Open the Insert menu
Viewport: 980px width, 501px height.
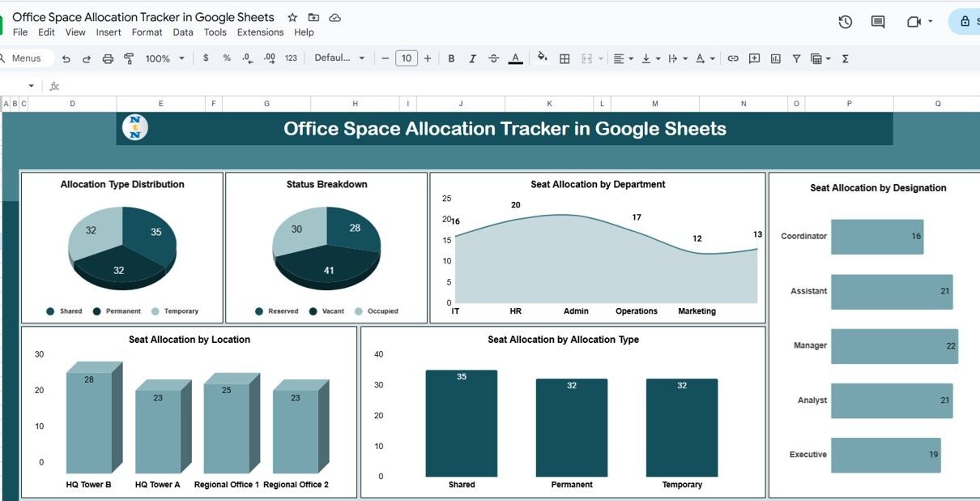pos(109,32)
